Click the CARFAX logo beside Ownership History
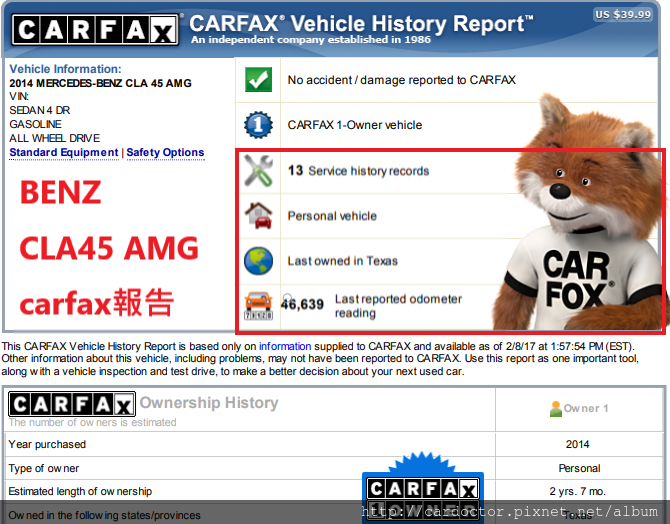Image resolution: width=670 pixels, height=524 pixels. point(72,404)
